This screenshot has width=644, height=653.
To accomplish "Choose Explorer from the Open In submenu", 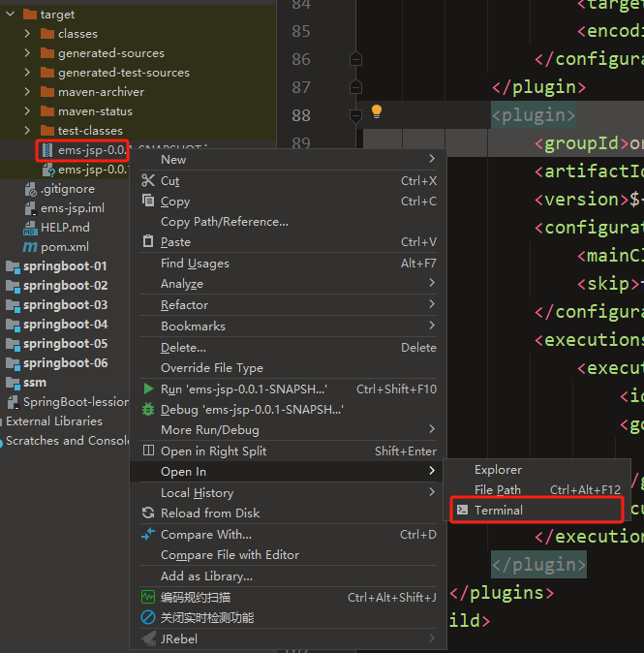I will coord(537,470).
